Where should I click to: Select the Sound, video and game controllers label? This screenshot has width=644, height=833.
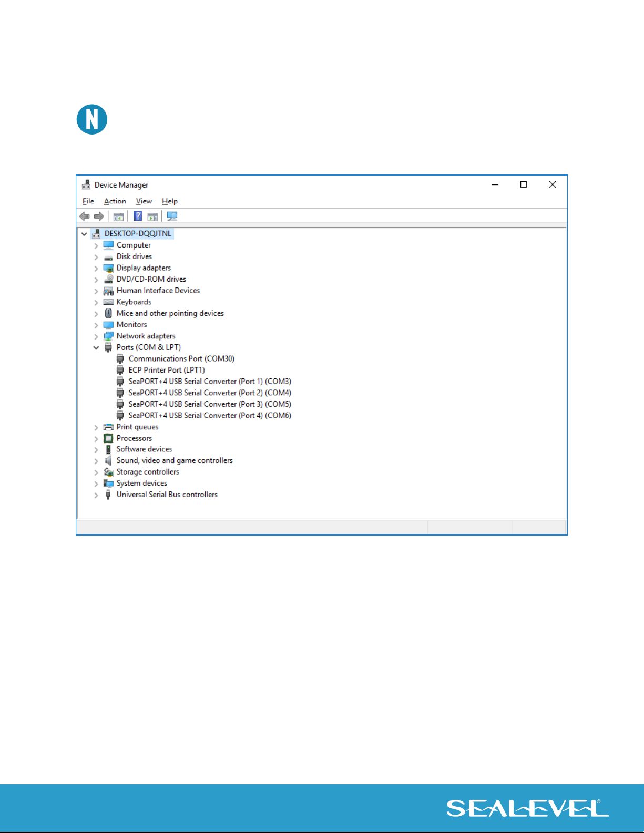[175, 460]
